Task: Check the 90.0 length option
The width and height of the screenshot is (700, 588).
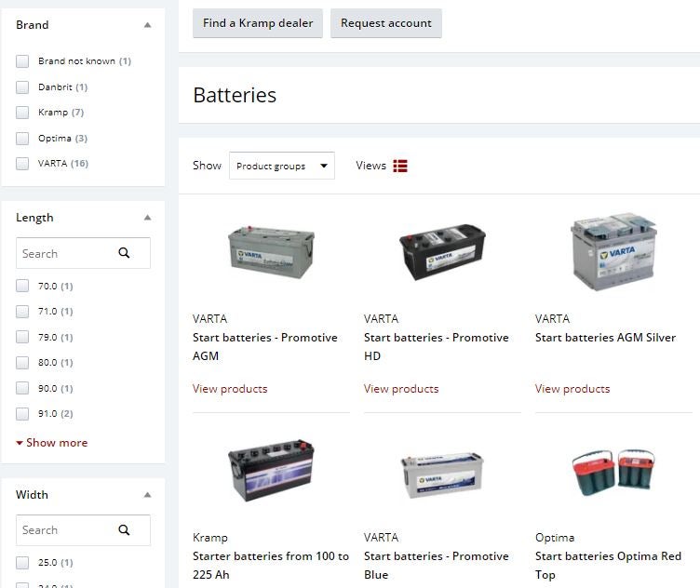Action: pos(22,388)
